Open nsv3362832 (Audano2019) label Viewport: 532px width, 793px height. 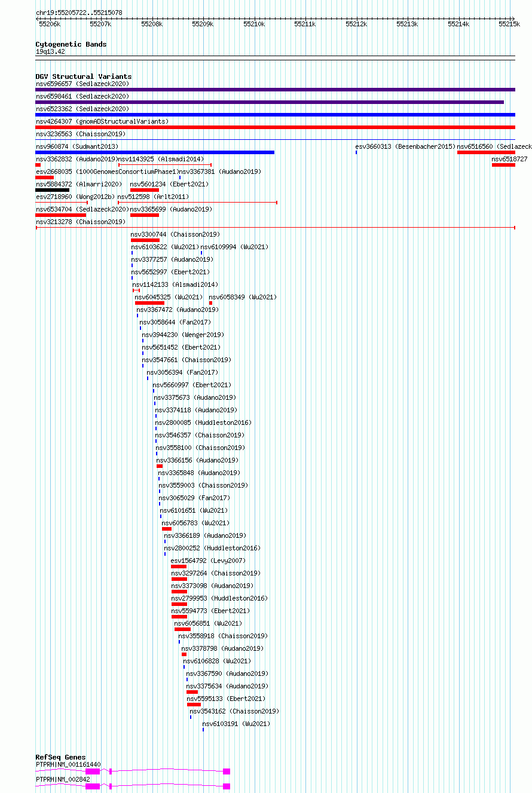[x=77, y=159]
